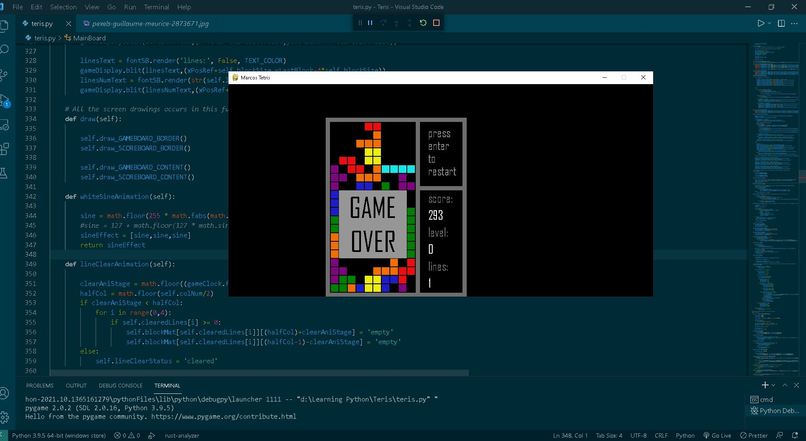Change the UTF-8 file encoding
This screenshot has width=806, height=441.
coord(638,435)
